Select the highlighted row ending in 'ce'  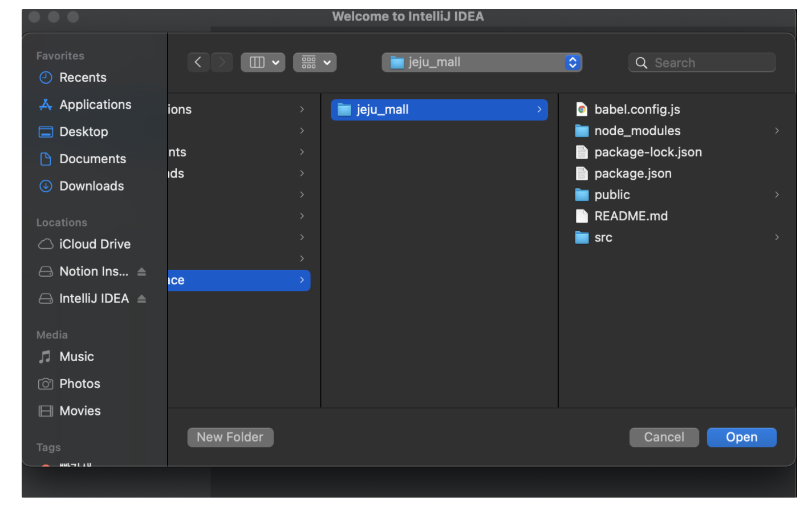coord(239,280)
